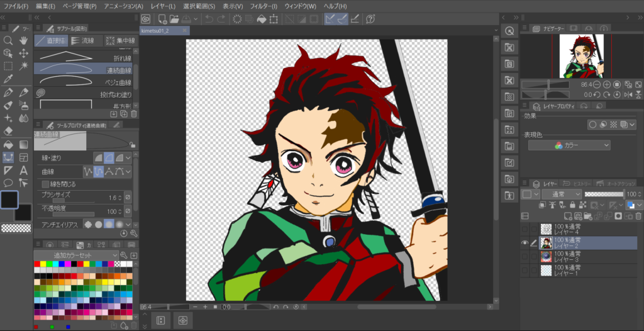Switch to the ヒストリー tab
Viewport: 644px width, 331px height.
click(577, 183)
